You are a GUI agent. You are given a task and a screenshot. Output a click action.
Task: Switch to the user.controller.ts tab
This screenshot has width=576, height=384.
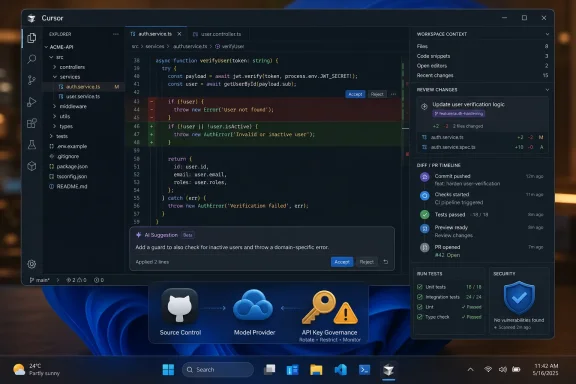pos(217,34)
